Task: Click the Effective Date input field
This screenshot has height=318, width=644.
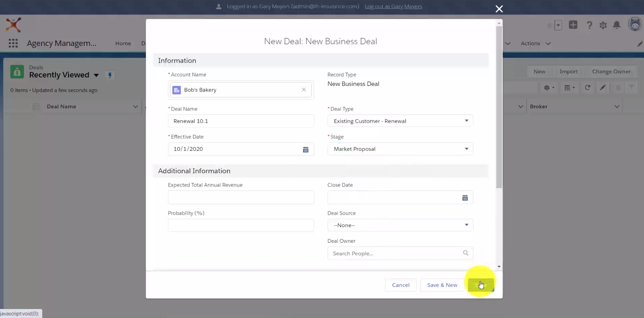Action: (241, 149)
